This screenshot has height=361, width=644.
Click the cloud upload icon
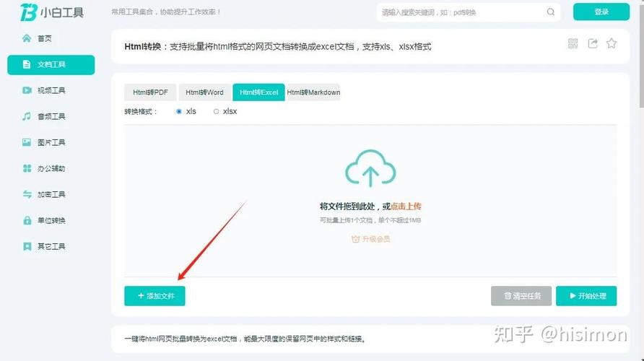[370, 168]
